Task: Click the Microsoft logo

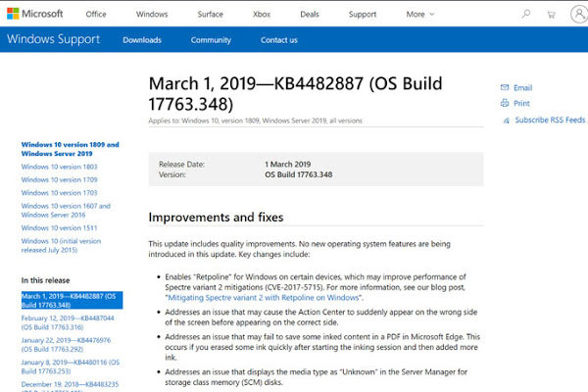Action: point(35,14)
